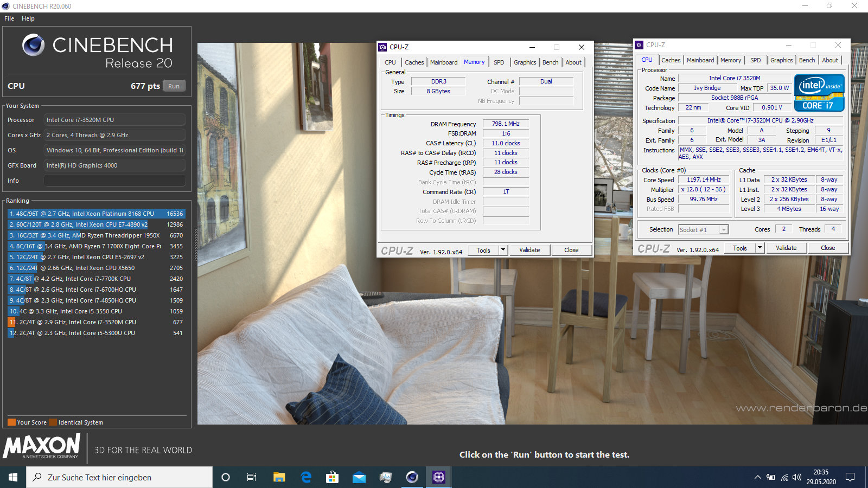
Task: Click the Info input field in Cinebench
Action: coord(114,181)
